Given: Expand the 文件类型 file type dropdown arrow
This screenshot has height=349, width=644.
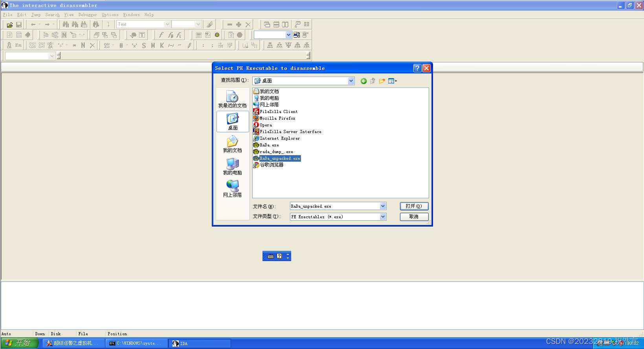Looking at the screenshot, I should (383, 217).
